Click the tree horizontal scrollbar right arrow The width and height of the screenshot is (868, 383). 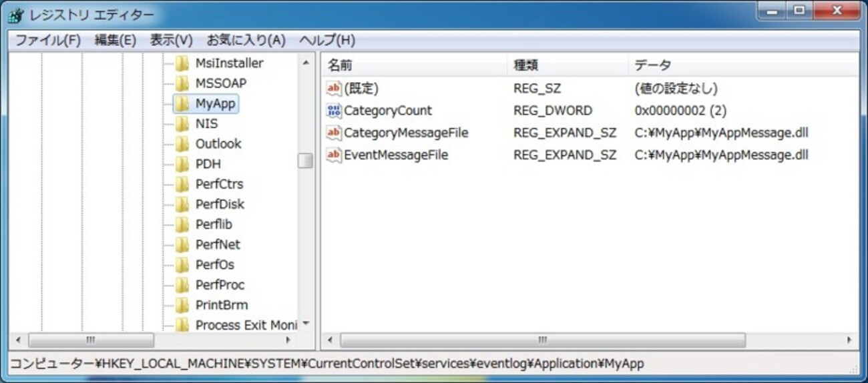pos(289,340)
